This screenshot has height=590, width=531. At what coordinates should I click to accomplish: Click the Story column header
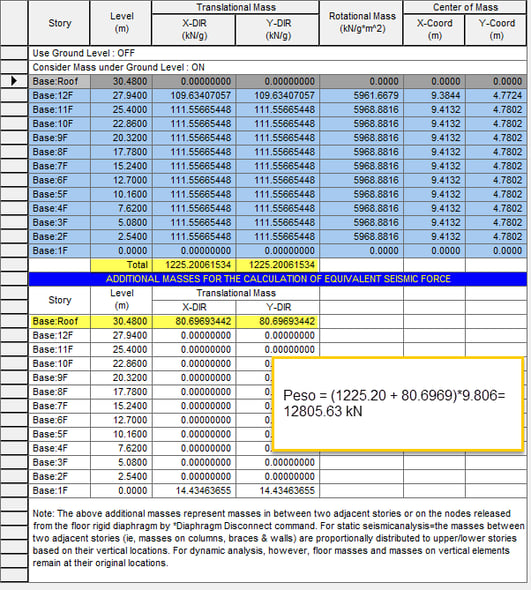point(59,23)
